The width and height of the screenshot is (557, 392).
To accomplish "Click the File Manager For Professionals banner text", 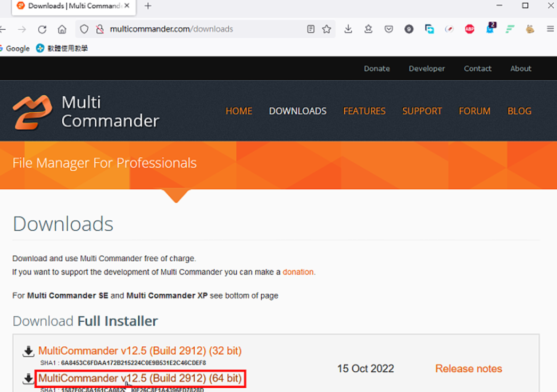I will pyautogui.click(x=104, y=163).
